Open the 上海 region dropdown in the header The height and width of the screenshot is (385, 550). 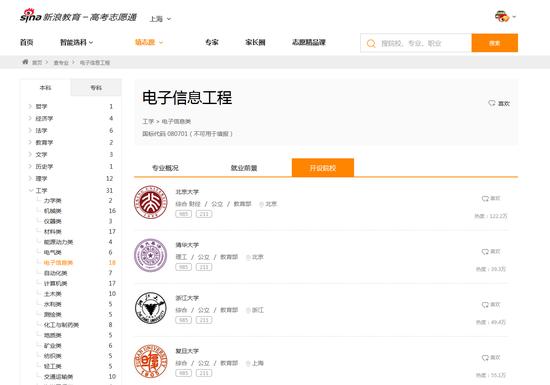click(160, 19)
